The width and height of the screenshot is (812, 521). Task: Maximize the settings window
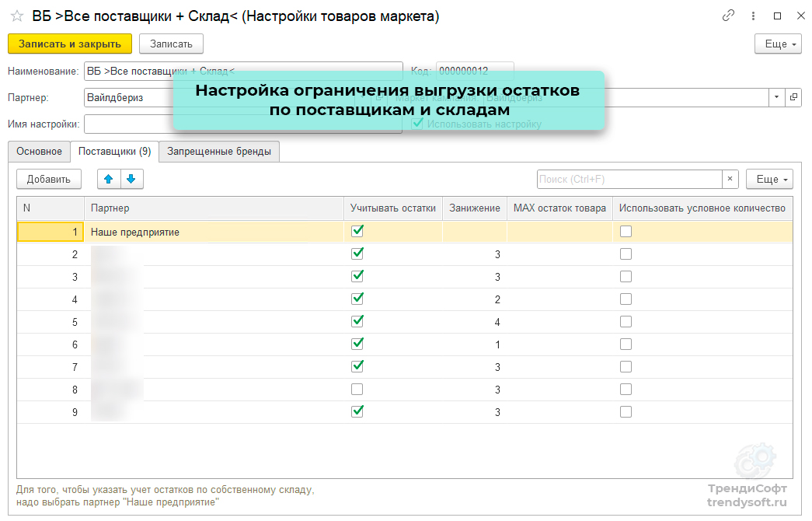[777, 16]
